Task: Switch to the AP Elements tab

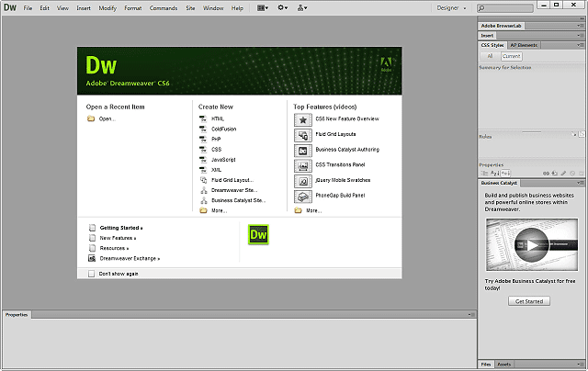Action: coord(524,45)
